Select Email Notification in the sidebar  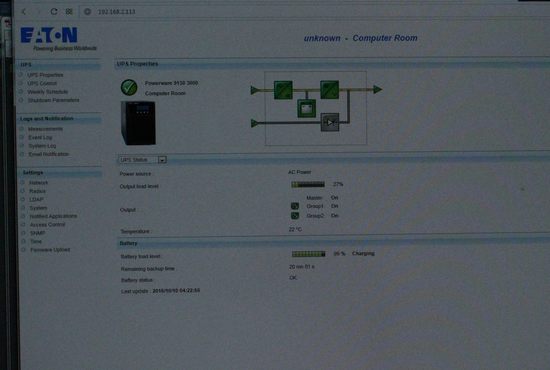(48, 154)
